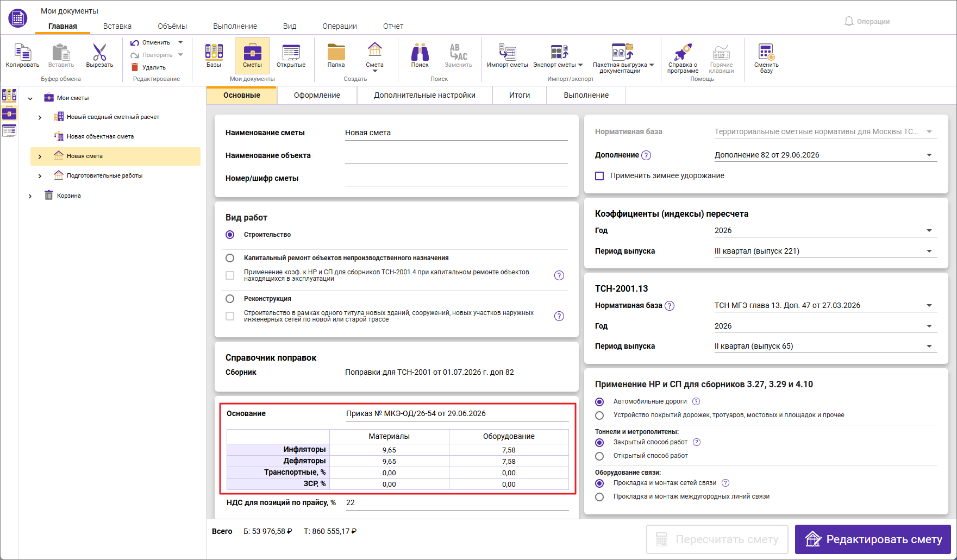Open the Дополнение 82 dropdown
The width and height of the screenshot is (957, 560).
825,155
